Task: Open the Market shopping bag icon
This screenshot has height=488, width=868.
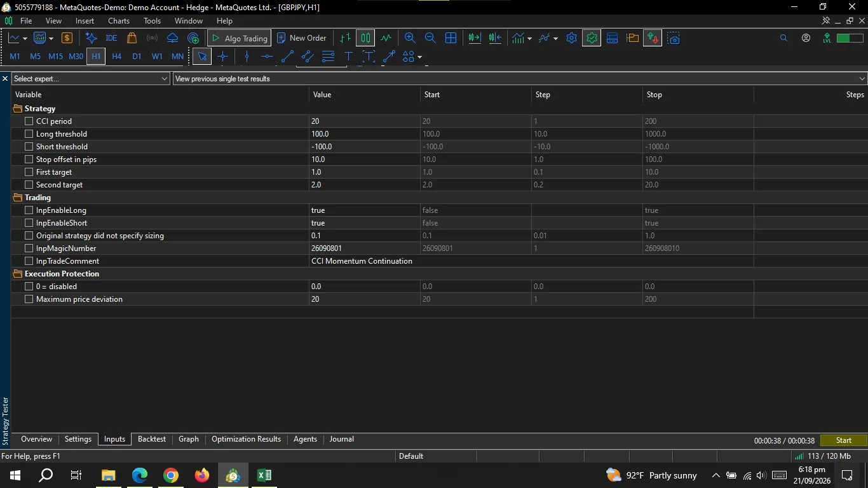Action: pos(132,38)
